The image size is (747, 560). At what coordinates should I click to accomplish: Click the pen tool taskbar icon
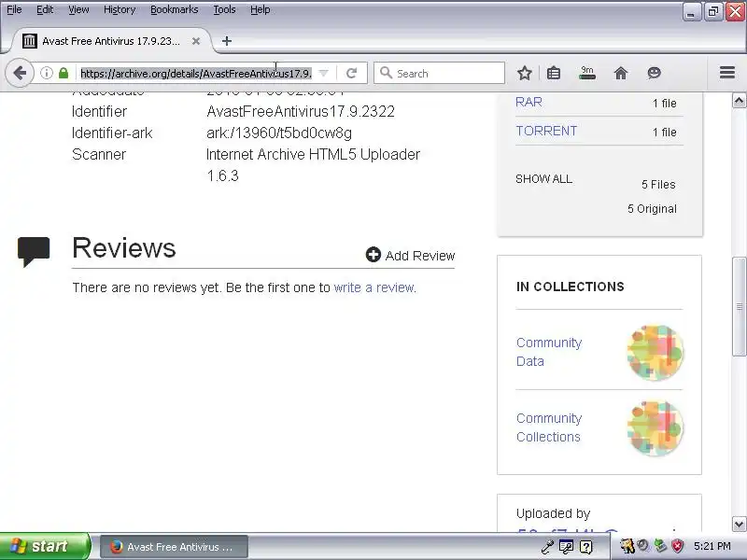[547, 547]
